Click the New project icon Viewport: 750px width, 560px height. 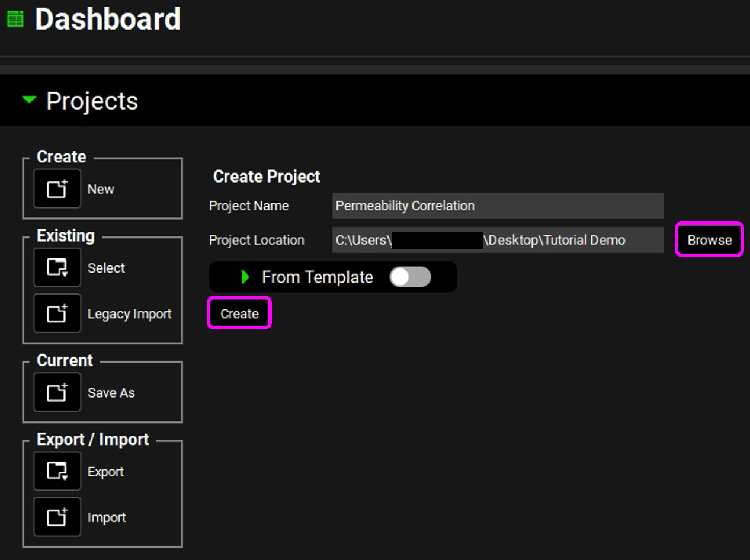[x=57, y=189]
